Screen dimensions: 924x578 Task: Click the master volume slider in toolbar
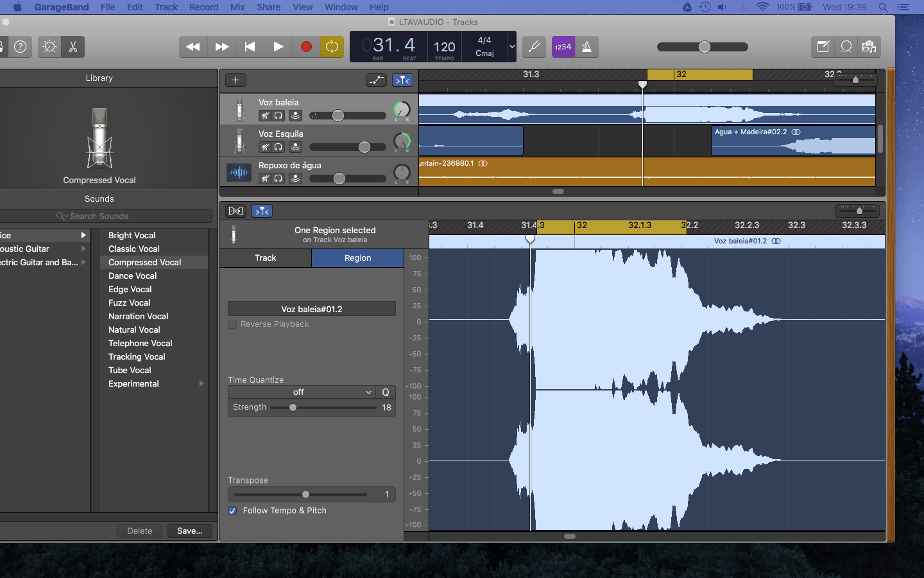(703, 47)
